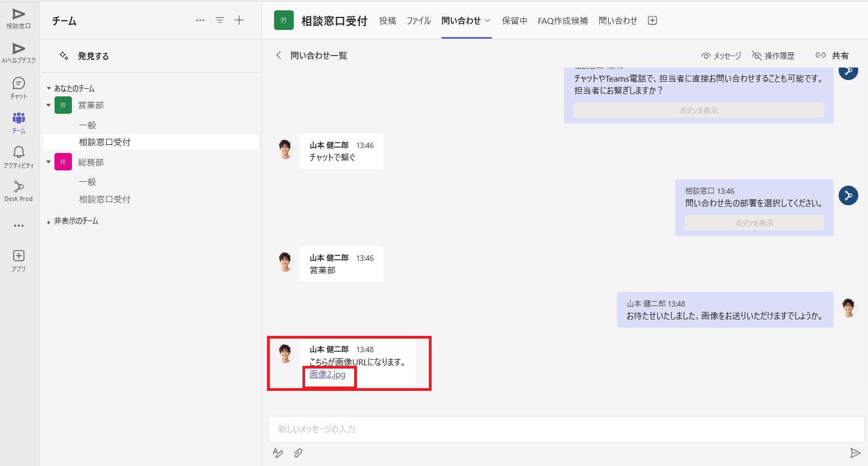This screenshot has height=466, width=868.
Task: Click the 問い合わせ一覧 back label
Action: tap(319, 56)
